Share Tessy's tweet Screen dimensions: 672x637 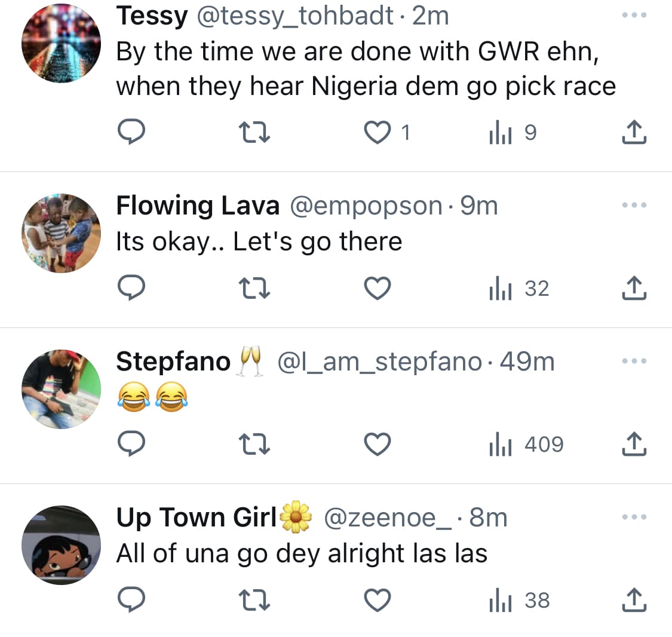click(634, 133)
